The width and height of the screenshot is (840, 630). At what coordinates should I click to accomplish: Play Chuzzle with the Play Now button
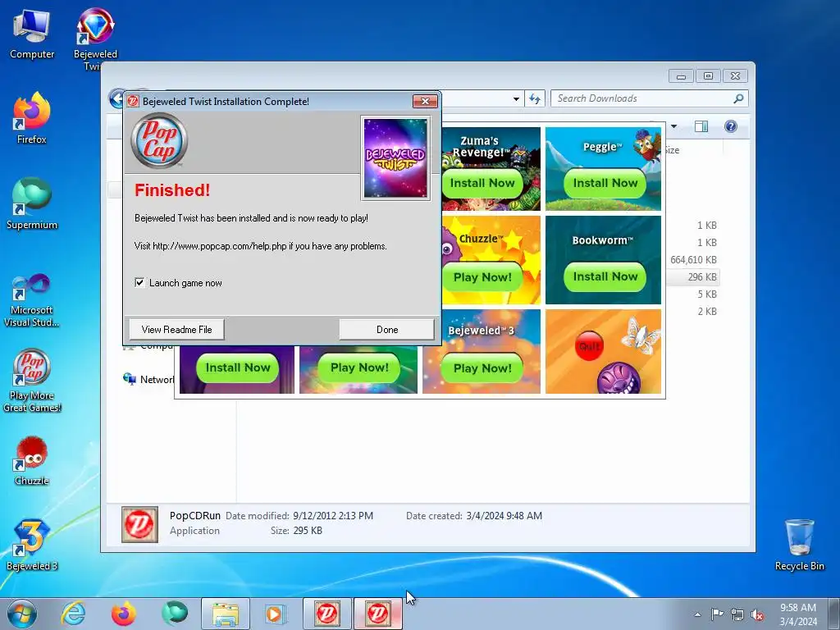click(x=482, y=277)
